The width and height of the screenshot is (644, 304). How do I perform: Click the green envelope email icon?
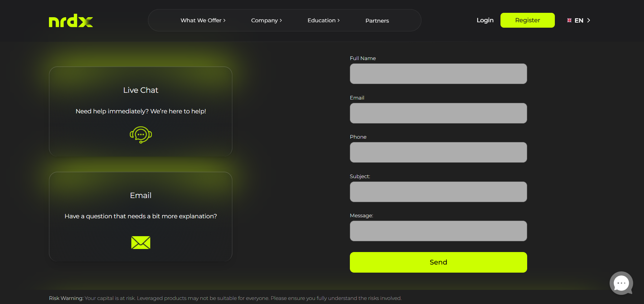tap(141, 243)
